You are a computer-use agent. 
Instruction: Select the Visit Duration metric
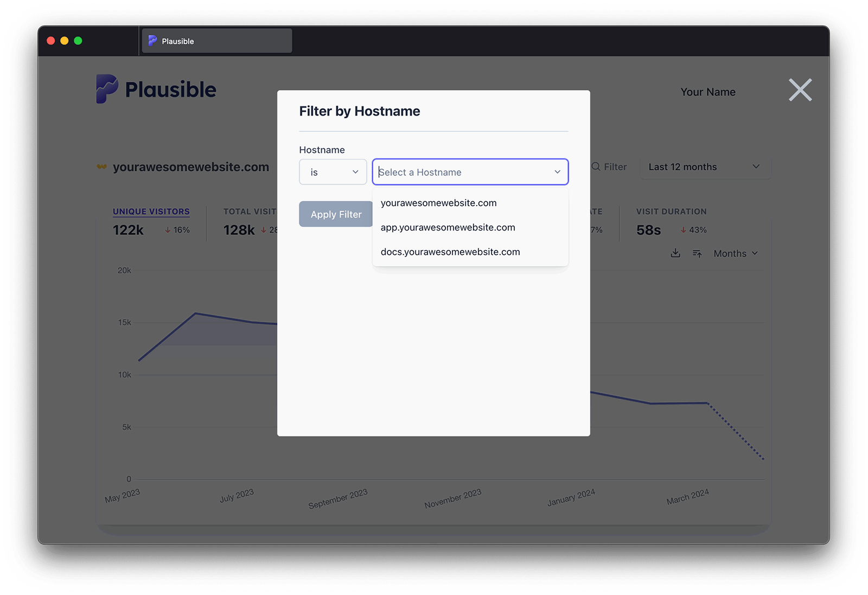[x=671, y=212]
